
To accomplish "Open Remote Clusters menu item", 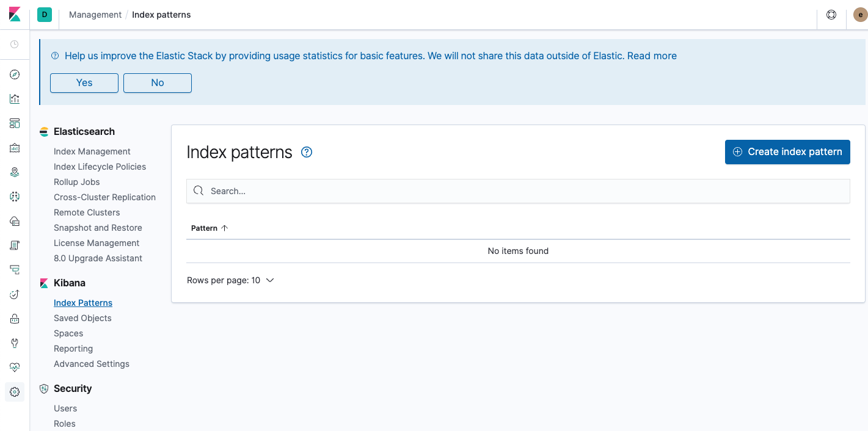I will point(87,212).
